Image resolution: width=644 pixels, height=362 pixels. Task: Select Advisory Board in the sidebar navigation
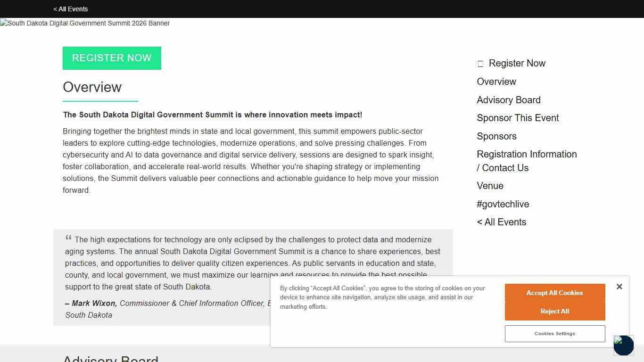(x=508, y=100)
